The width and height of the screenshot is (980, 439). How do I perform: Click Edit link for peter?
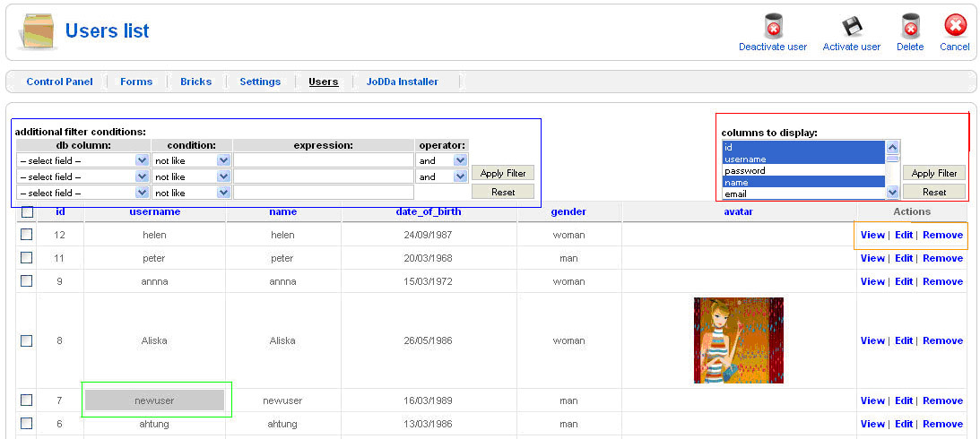point(904,258)
